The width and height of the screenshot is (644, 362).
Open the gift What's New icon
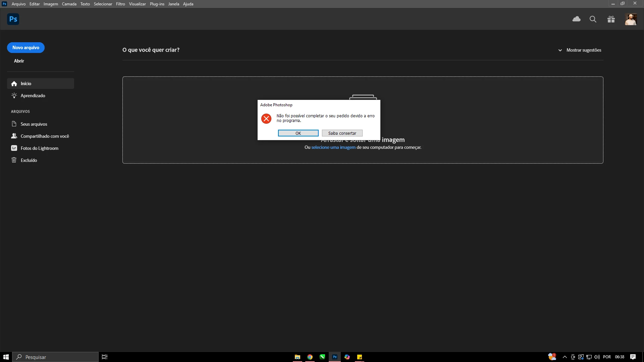pos(611,19)
